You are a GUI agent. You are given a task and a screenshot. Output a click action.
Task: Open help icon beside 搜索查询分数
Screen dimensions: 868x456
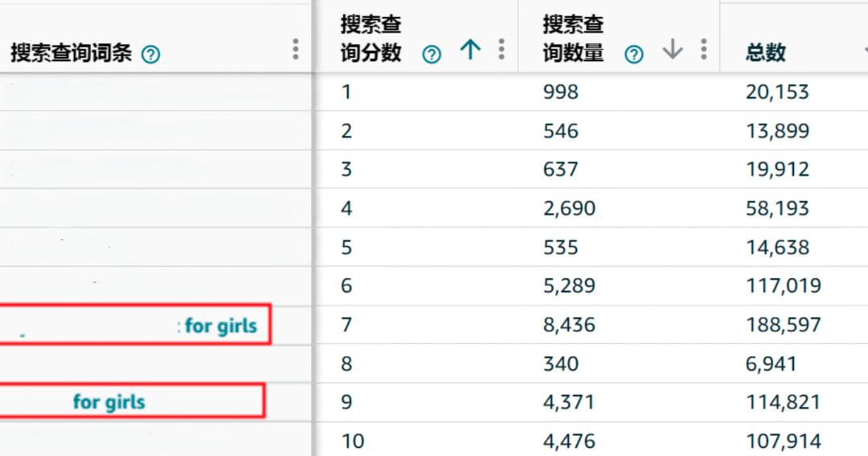coord(432,55)
